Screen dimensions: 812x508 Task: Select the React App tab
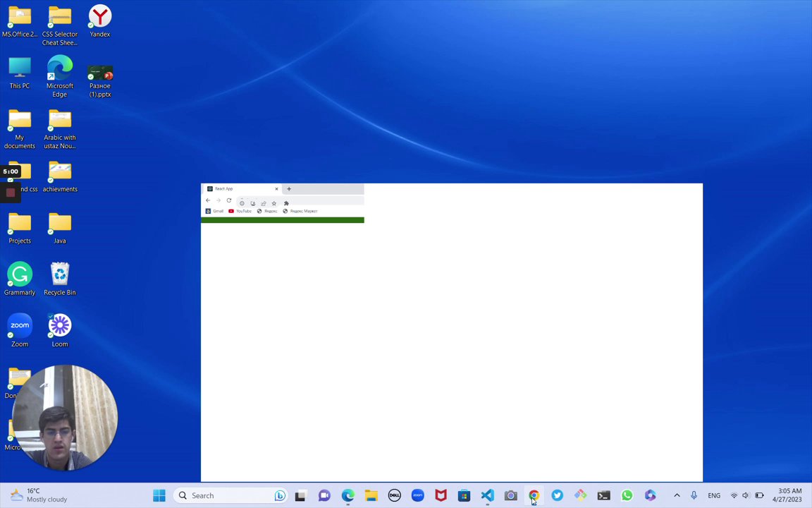tap(242, 188)
